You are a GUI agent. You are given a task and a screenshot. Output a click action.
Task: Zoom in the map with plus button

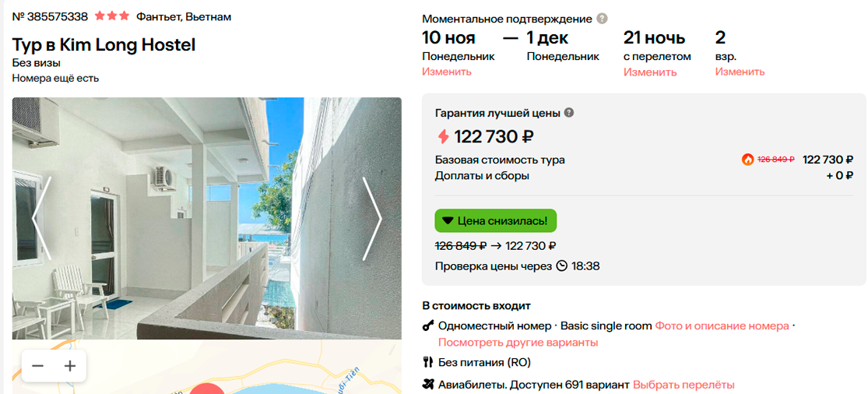(70, 366)
